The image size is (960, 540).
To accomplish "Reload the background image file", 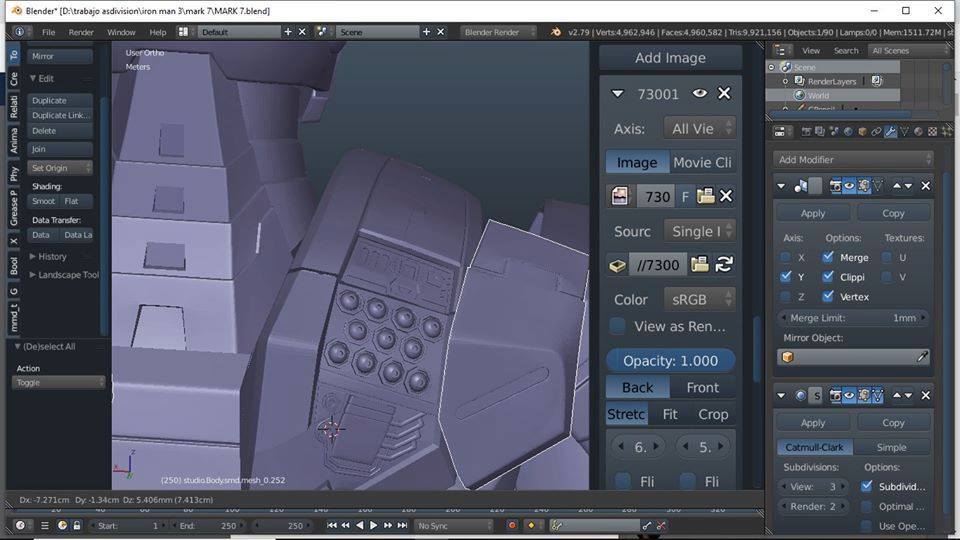I will (724, 264).
